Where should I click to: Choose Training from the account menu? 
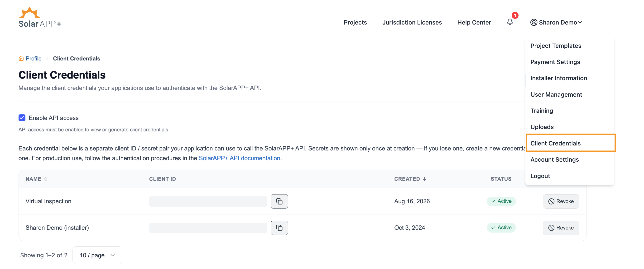(x=542, y=111)
